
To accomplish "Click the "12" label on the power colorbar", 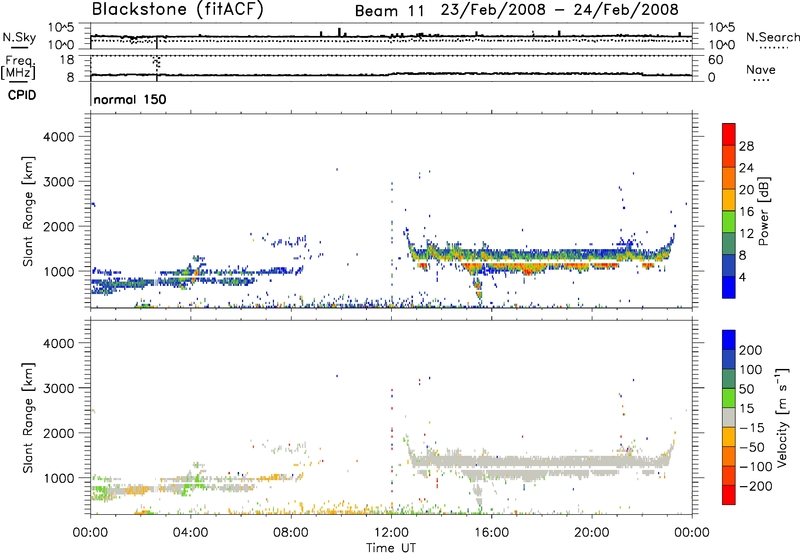I will [x=746, y=234].
